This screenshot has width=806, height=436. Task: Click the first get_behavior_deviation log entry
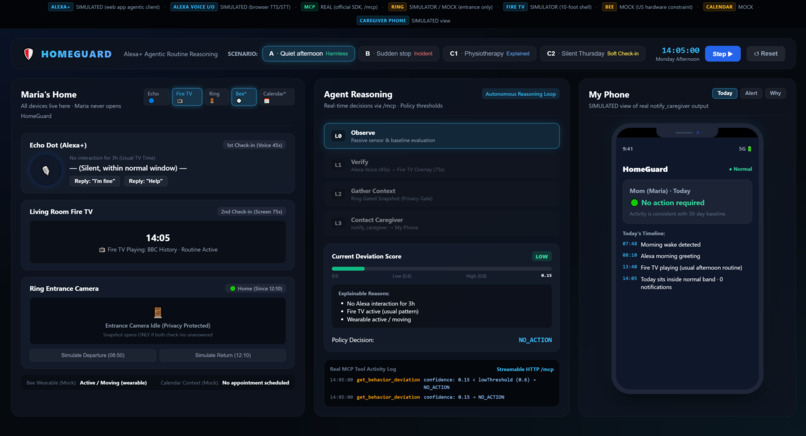tap(442, 384)
